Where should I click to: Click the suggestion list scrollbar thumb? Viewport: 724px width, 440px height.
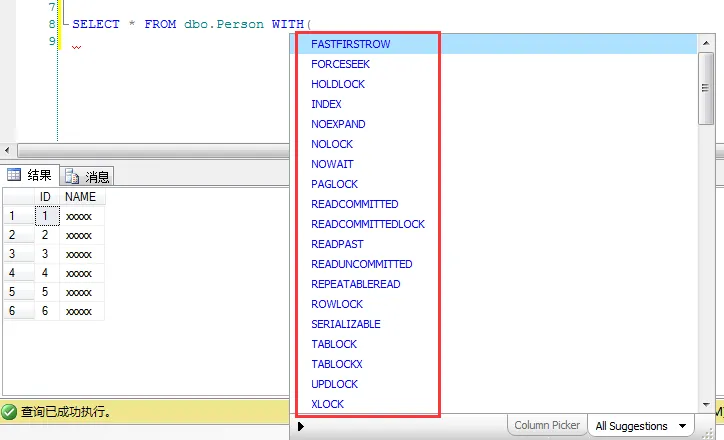coord(706,88)
